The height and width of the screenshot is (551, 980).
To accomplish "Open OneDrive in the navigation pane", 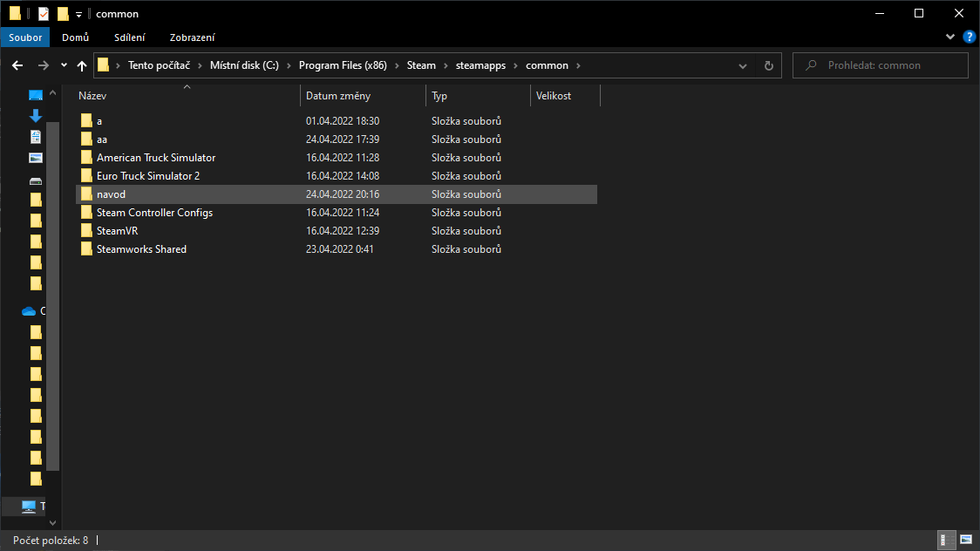I will pyautogui.click(x=29, y=311).
